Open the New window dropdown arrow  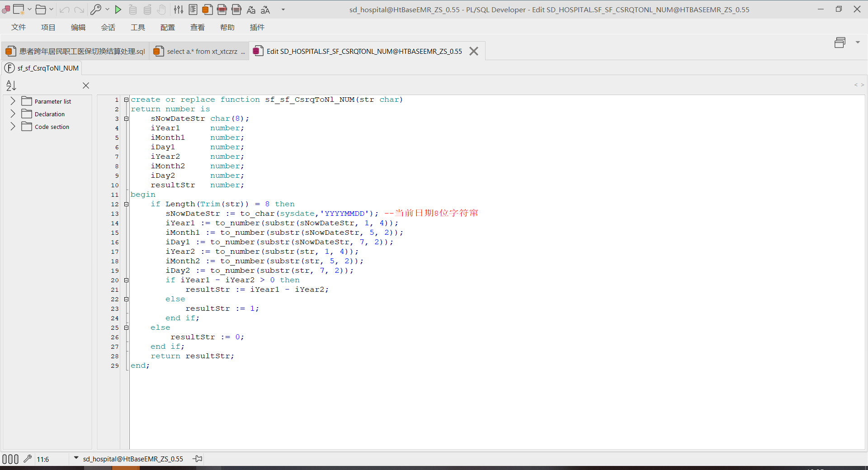pos(29,9)
